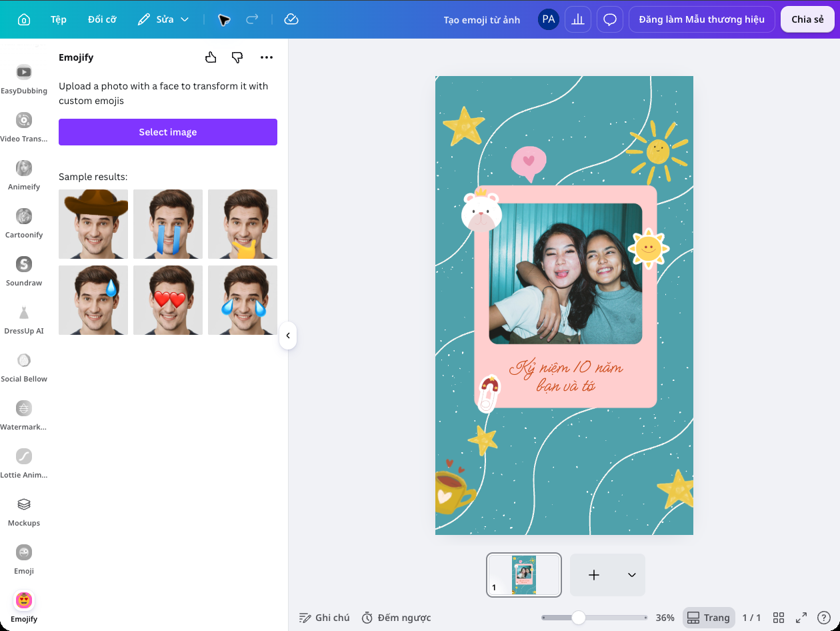
Task: Select the page 1 thumbnail
Action: 524,575
